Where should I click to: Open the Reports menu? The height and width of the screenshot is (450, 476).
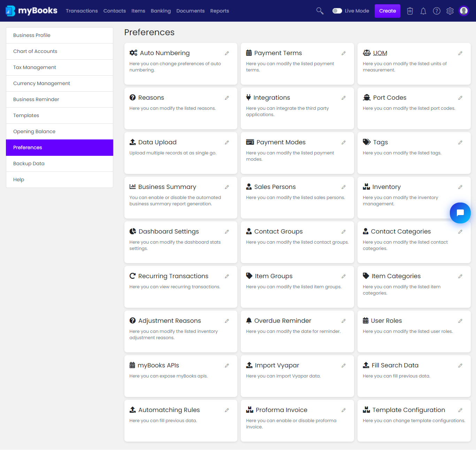coord(220,11)
